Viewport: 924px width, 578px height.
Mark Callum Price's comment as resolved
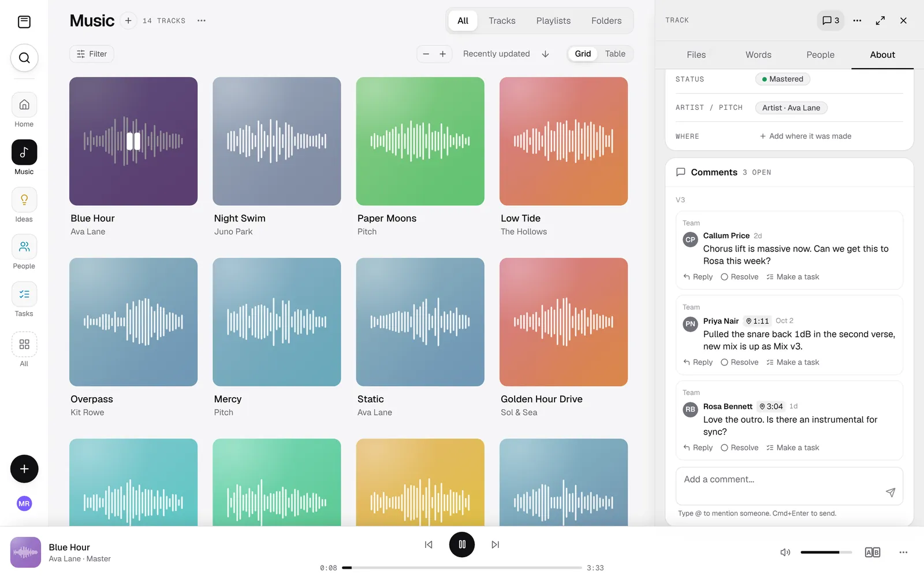740,277
